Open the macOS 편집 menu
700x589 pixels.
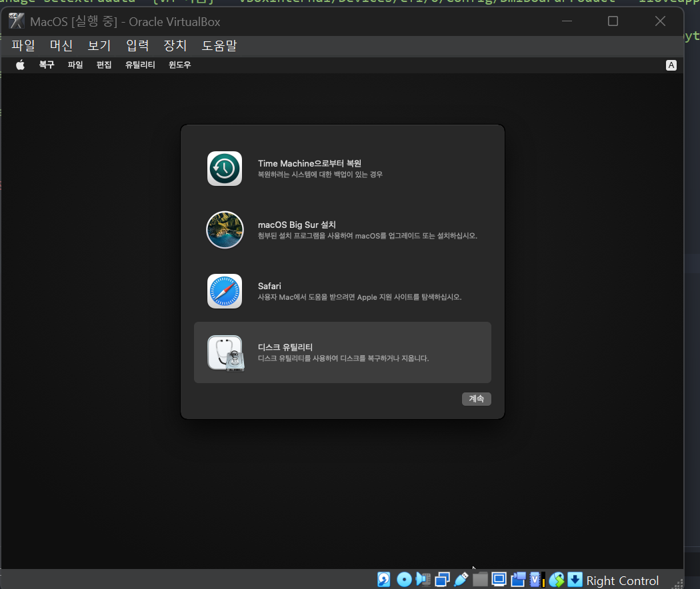[104, 65]
